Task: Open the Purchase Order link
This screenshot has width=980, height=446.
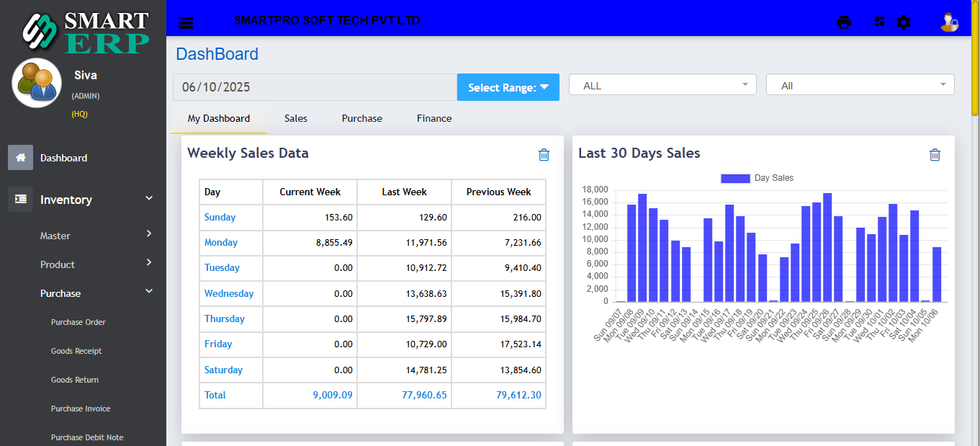Action: 78,322
